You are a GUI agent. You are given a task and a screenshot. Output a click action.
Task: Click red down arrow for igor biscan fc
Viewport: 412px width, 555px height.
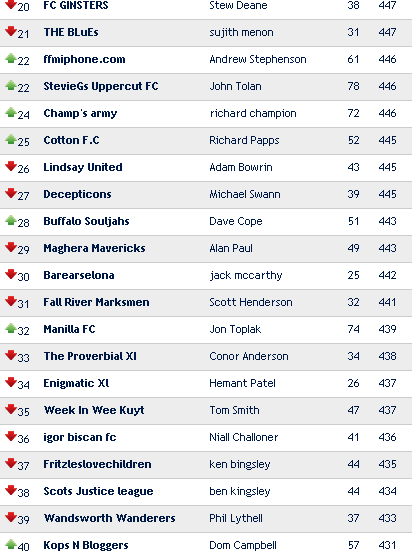[11, 436]
